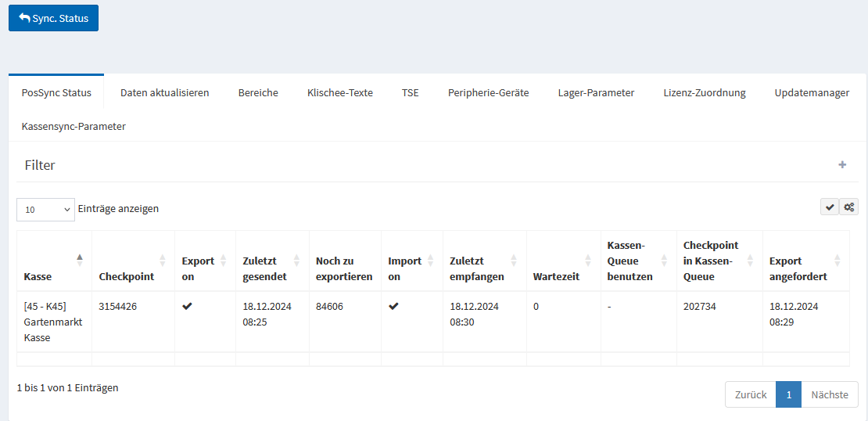868x421 pixels.
Task: Go to Nächste page
Action: point(830,394)
